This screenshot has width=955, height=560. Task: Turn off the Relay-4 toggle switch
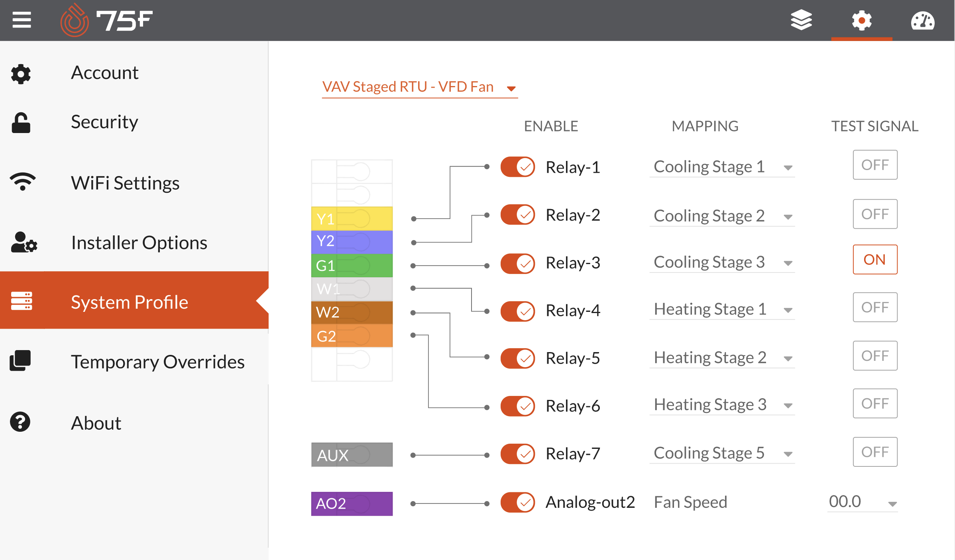point(518,311)
